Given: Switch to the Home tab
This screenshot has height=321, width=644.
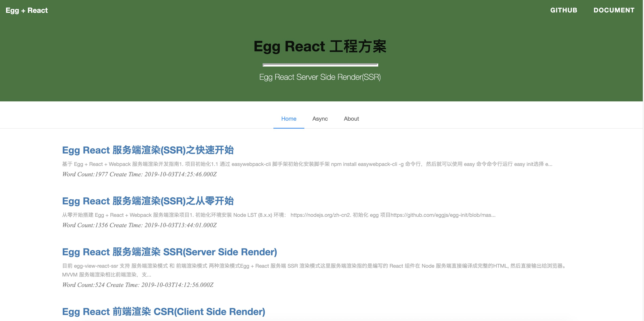Looking at the screenshot, I should click(288, 119).
